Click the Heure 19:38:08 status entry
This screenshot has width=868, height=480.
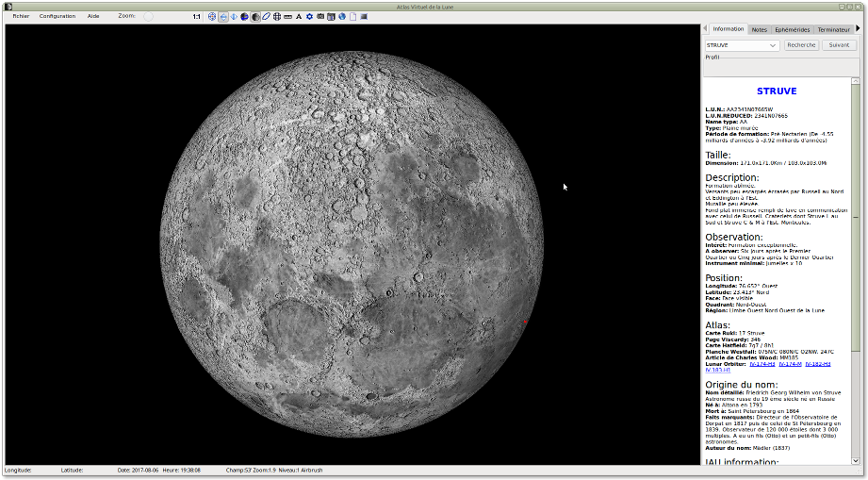[180, 470]
